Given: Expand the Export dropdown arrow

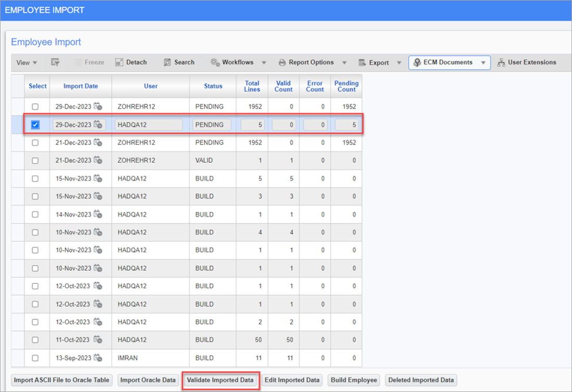Looking at the screenshot, I should (x=399, y=63).
